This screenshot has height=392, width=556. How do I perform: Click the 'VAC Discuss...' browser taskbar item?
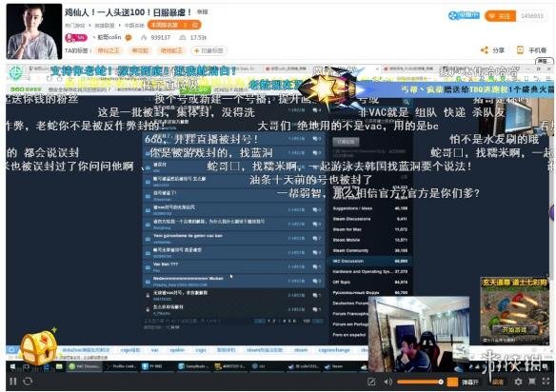[85, 366]
